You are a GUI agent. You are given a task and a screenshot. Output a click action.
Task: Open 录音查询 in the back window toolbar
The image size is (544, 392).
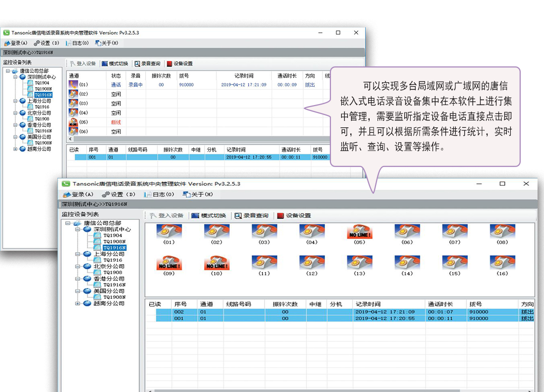click(148, 63)
